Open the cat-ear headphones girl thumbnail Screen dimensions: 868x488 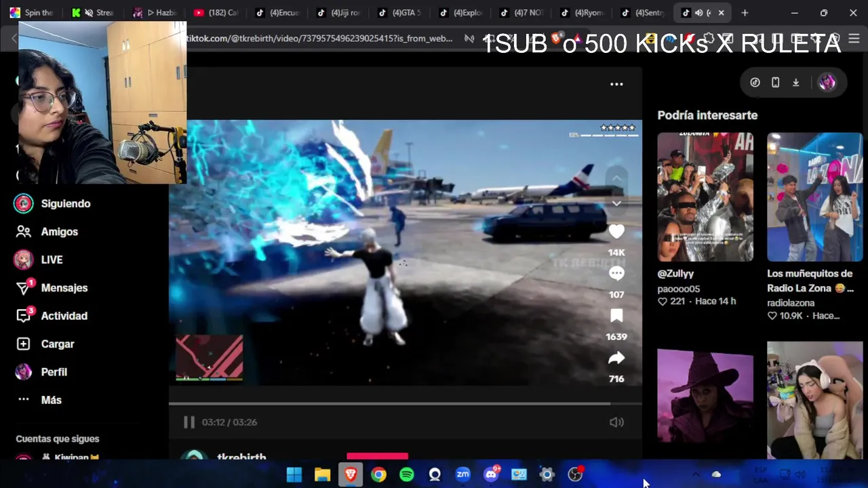click(x=814, y=400)
